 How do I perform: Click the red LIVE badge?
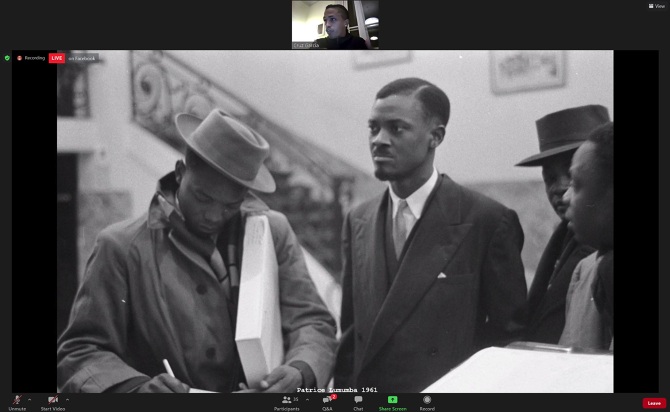pyautogui.click(x=57, y=58)
